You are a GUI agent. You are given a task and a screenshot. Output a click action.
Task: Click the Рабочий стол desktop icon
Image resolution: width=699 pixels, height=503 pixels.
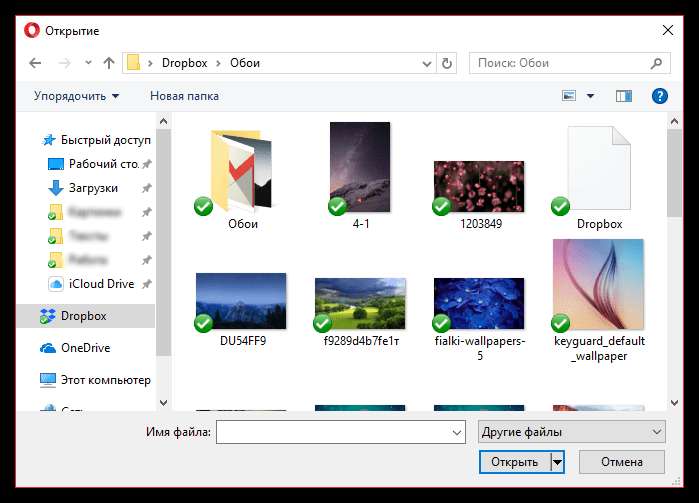[x=56, y=164]
